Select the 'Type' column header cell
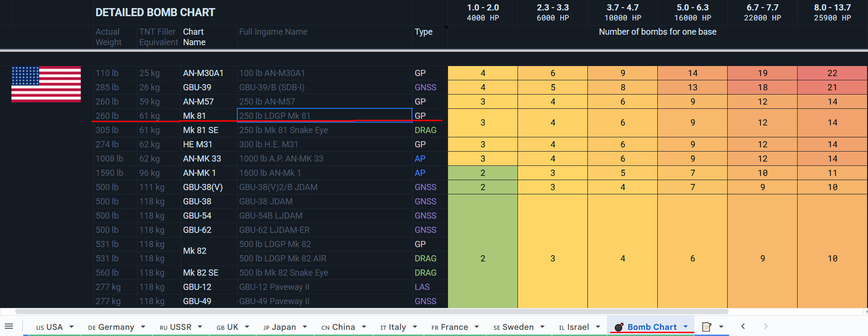This screenshot has height=336, width=868. pos(429,37)
